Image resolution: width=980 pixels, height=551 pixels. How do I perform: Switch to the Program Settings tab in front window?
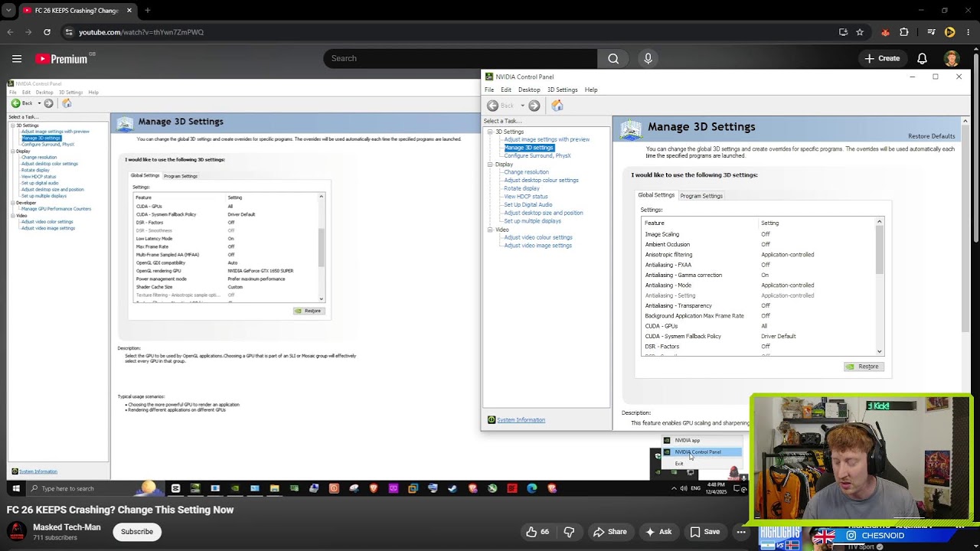(701, 196)
